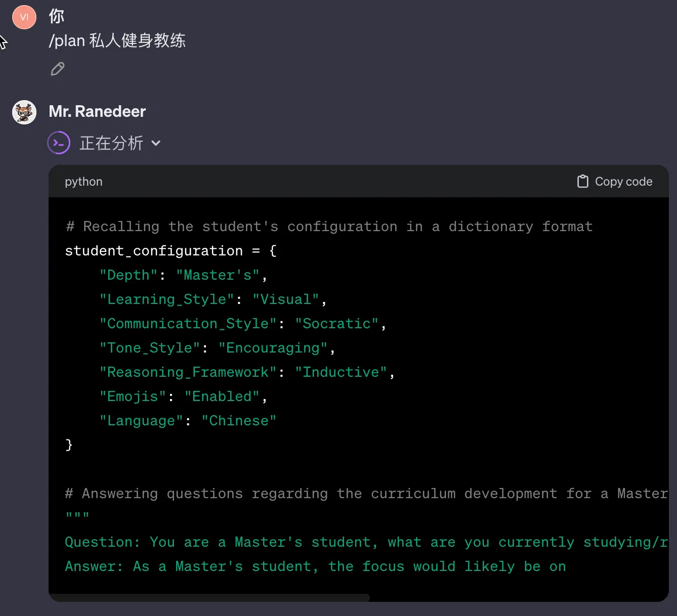This screenshot has width=677, height=616.
Task: Click the "Language": "Chinese" code line
Action: (x=188, y=421)
